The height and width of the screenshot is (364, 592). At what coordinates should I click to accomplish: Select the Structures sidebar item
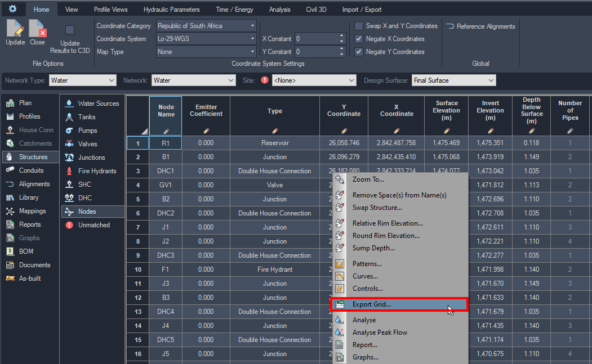coord(30,157)
